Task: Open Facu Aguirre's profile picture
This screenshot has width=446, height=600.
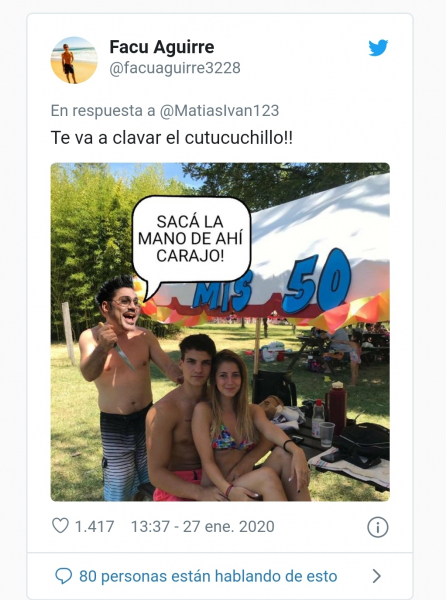Action: [74, 60]
